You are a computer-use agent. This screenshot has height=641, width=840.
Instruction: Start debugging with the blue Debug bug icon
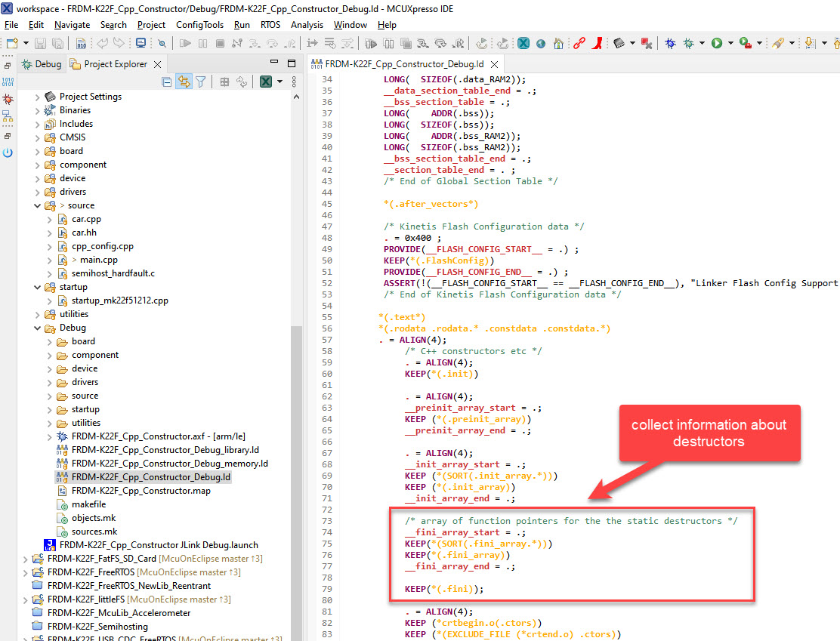click(x=669, y=43)
